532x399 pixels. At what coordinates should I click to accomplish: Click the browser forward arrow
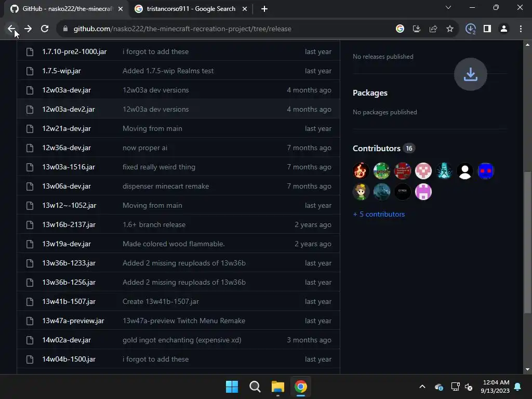pos(28,29)
